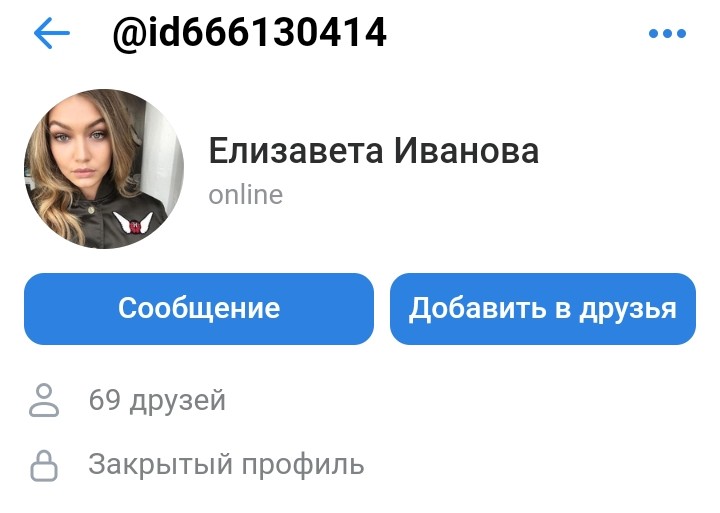Screen dimensions: 720x513
Task: Tap the Сообщение button
Action: (x=199, y=309)
